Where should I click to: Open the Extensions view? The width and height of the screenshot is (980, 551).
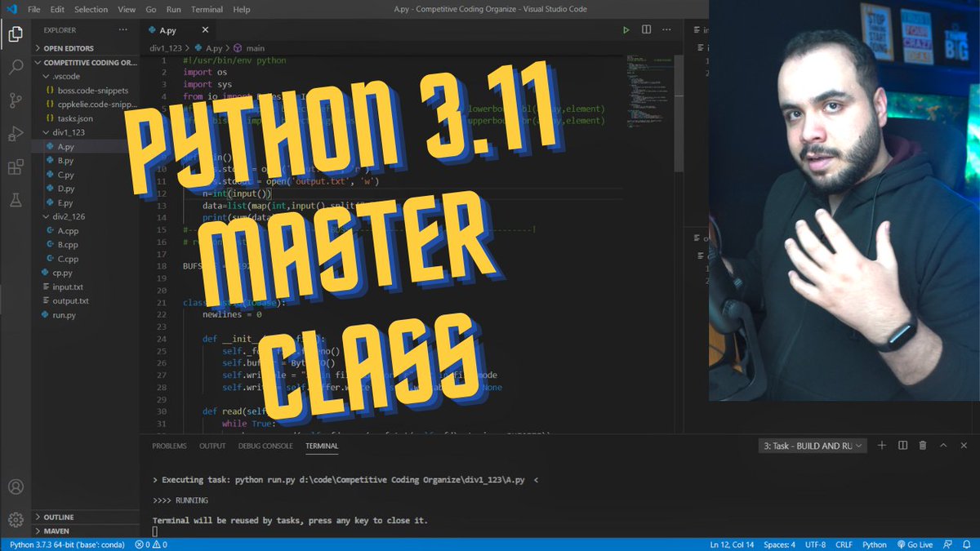pos(16,167)
